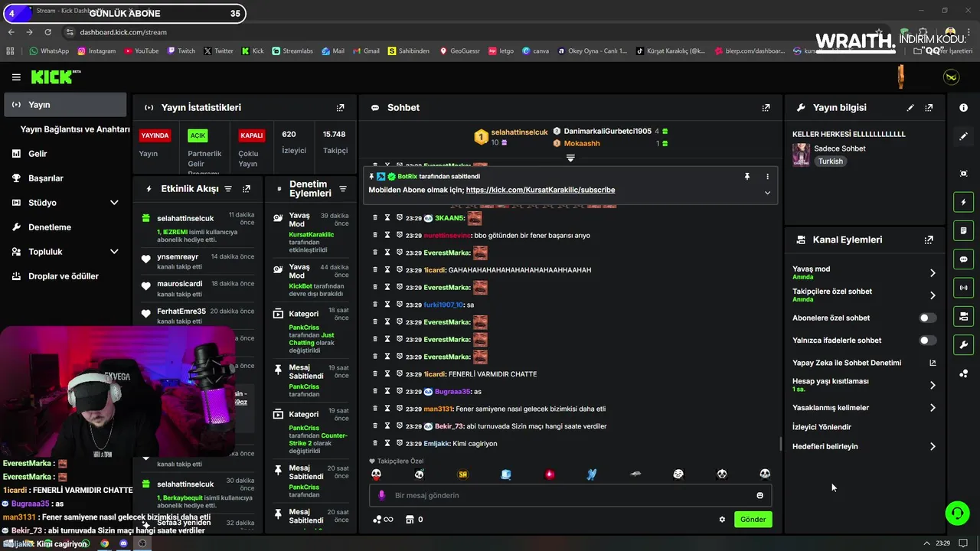Image resolution: width=980 pixels, height=551 pixels.
Task: Open user avatar icon in top right header
Action: pos(951,77)
